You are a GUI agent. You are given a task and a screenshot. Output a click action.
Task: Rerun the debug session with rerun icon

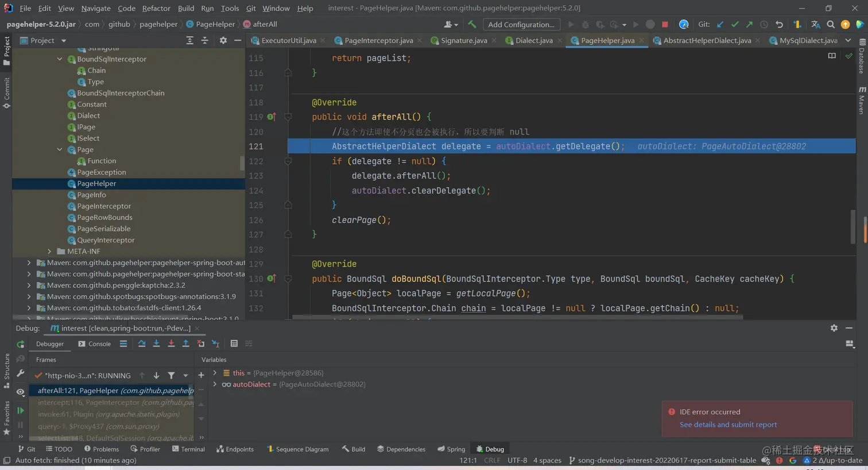(21, 344)
